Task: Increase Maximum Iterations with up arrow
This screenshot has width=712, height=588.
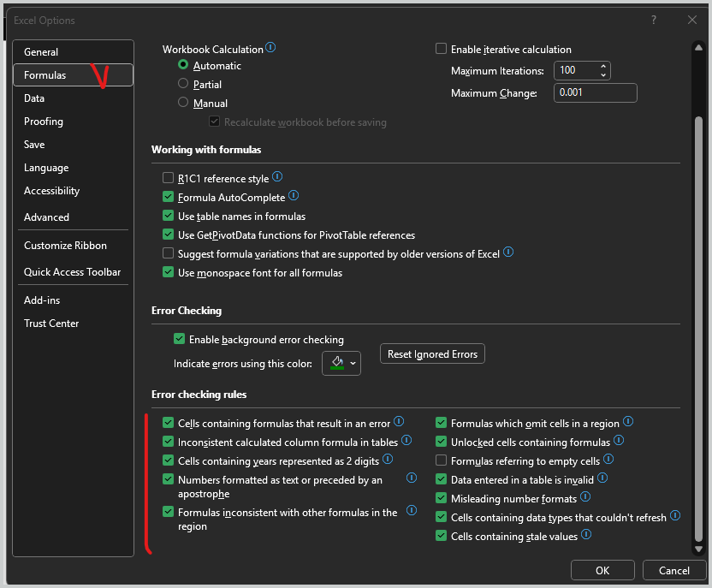Action: click(603, 66)
